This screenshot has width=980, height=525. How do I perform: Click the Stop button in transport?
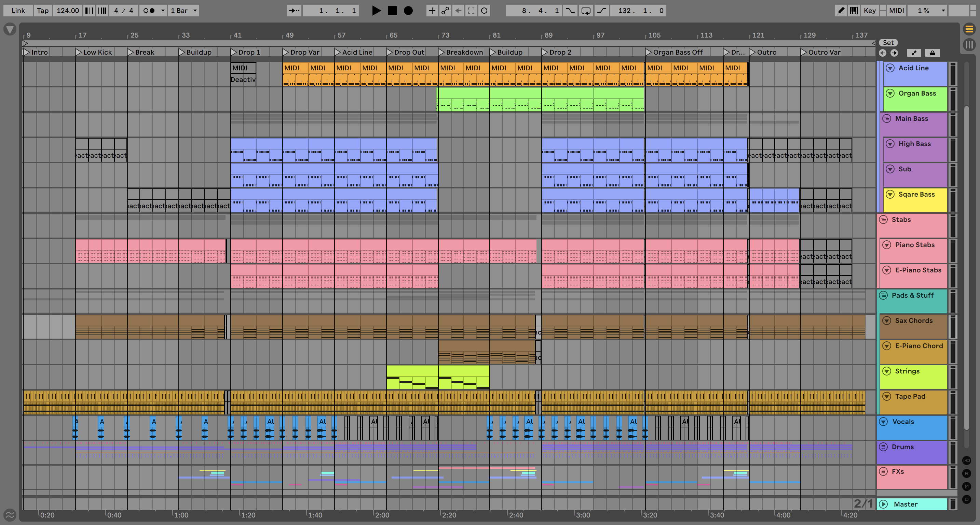point(392,11)
